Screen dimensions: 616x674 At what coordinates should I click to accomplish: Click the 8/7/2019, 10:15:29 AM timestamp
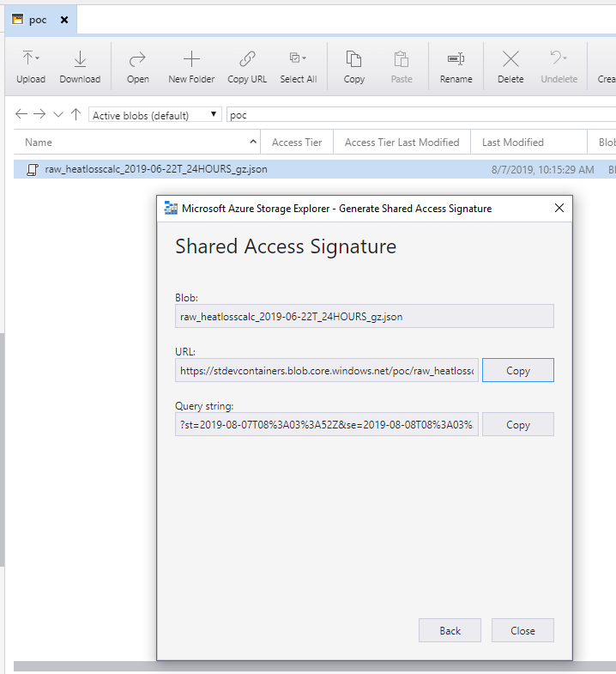[542, 170]
